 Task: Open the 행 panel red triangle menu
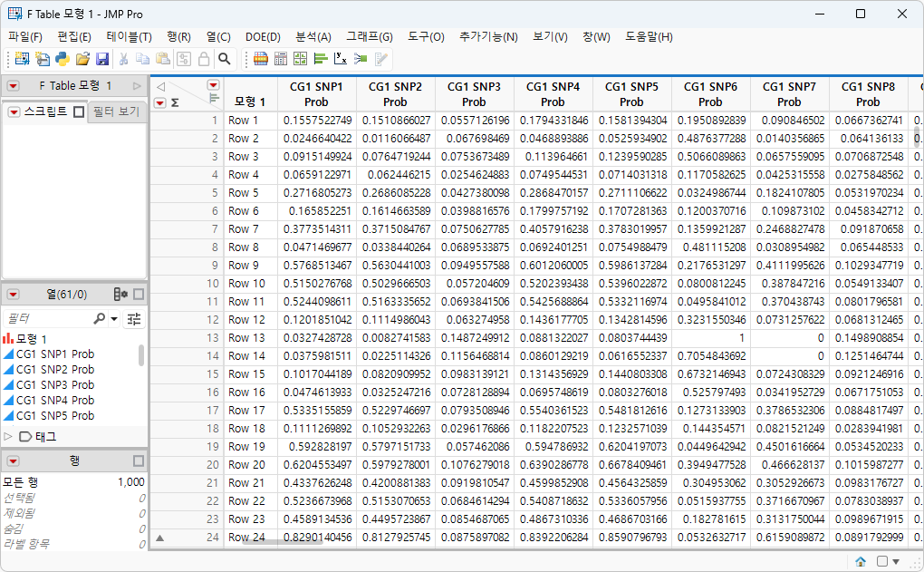click(x=13, y=461)
